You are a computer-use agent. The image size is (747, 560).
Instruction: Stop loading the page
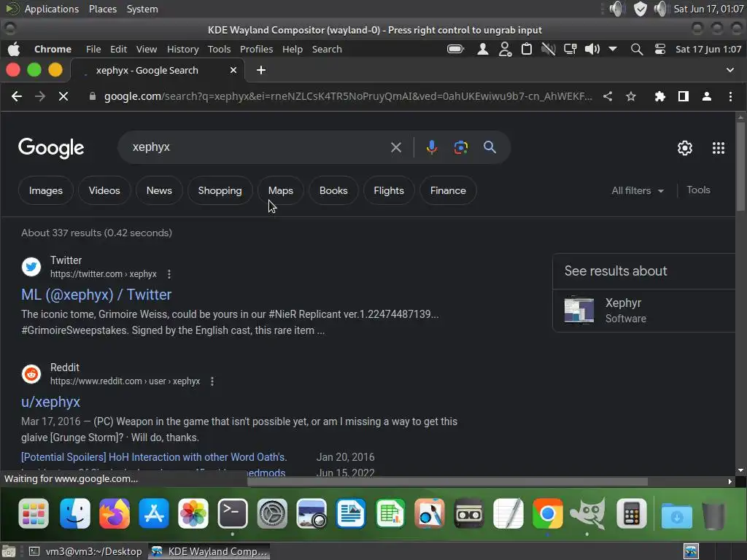63,97
